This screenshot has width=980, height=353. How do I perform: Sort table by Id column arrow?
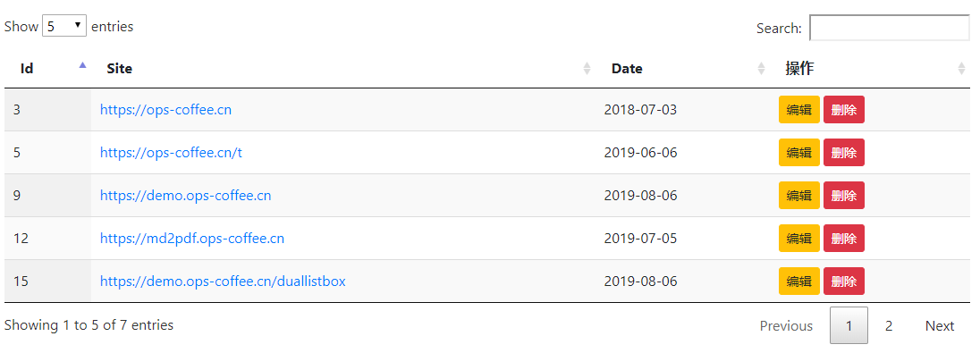(x=82, y=65)
